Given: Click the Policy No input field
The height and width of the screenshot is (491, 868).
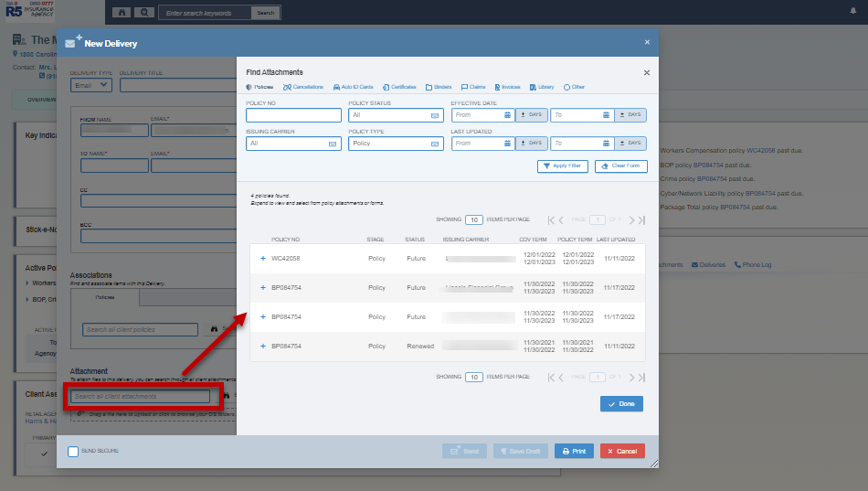Looking at the screenshot, I should tap(292, 115).
